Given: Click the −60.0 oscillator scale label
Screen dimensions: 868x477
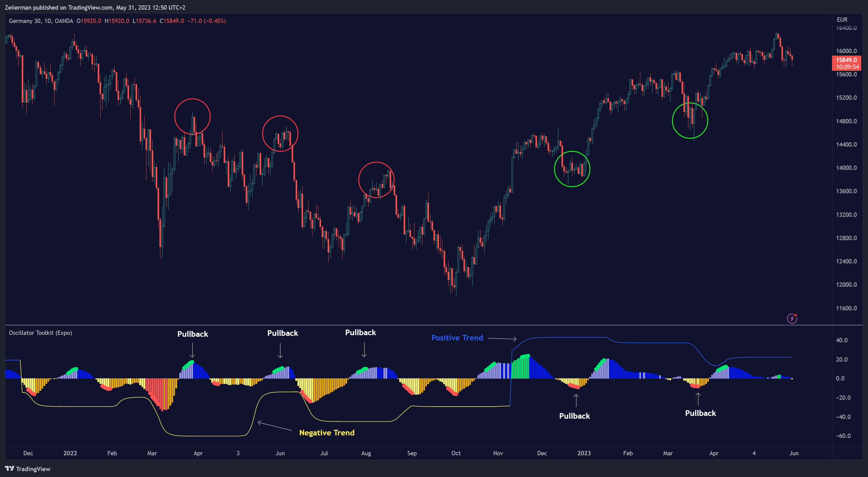Looking at the screenshot, I should tap(843, 436).
